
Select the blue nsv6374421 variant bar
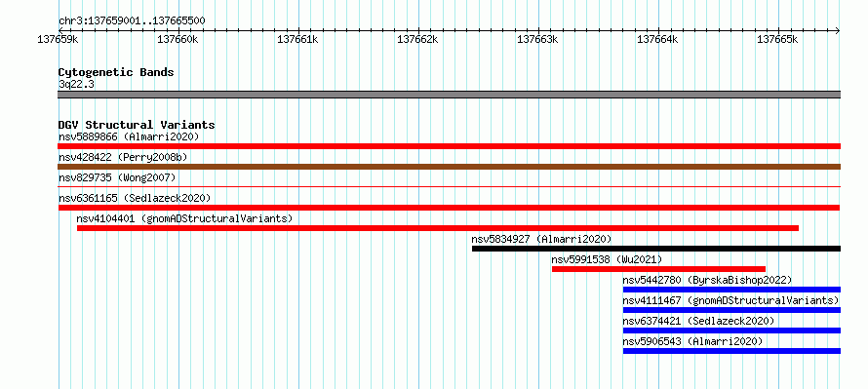[731, 331]
